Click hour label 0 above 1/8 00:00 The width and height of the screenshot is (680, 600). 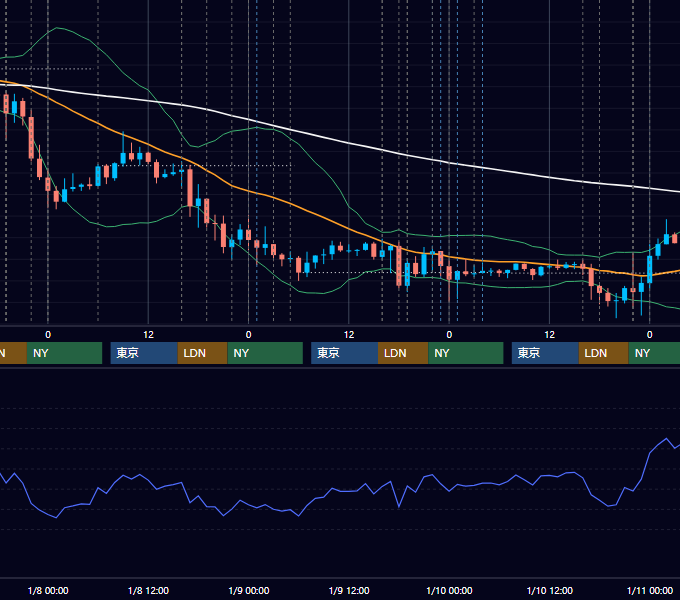click(x=48, y=335)
